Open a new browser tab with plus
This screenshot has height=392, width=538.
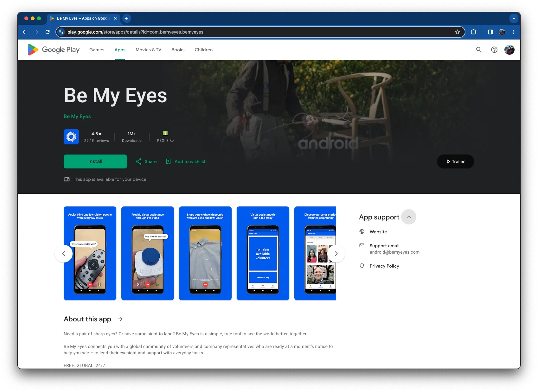tap(127, 18)
